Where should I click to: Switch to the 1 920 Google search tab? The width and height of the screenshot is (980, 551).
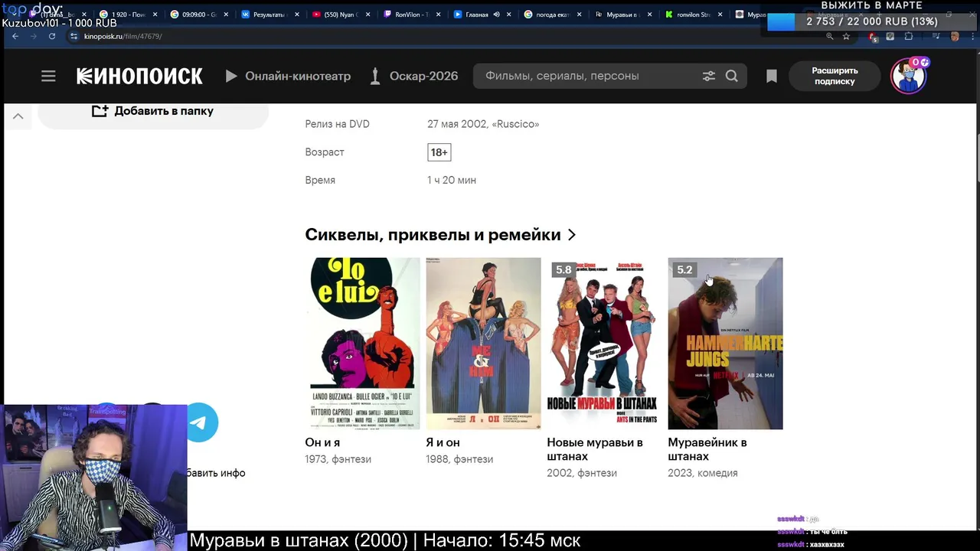point(128,15)
